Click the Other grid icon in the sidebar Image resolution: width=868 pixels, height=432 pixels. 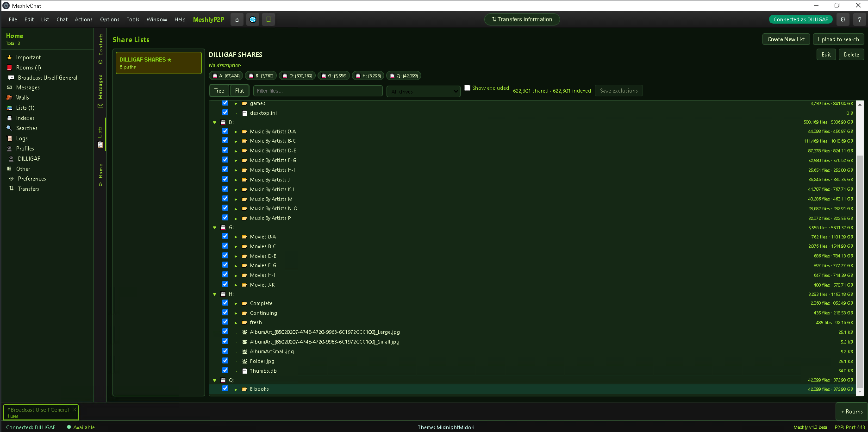[x=9, y=169]
